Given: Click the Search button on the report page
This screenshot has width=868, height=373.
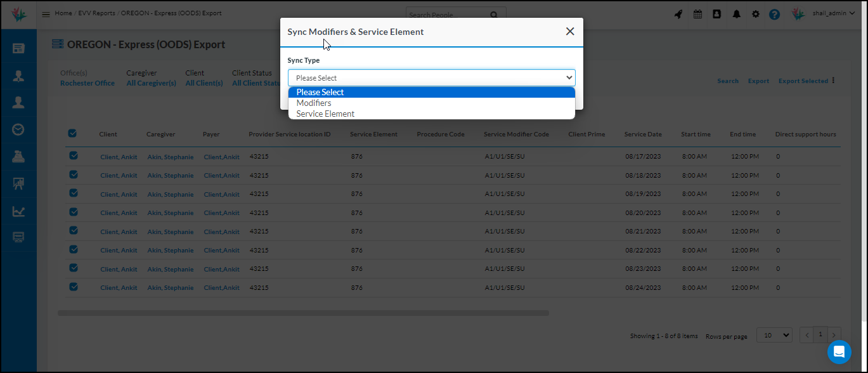Looking at the screenshot, I should pos(727,81).
